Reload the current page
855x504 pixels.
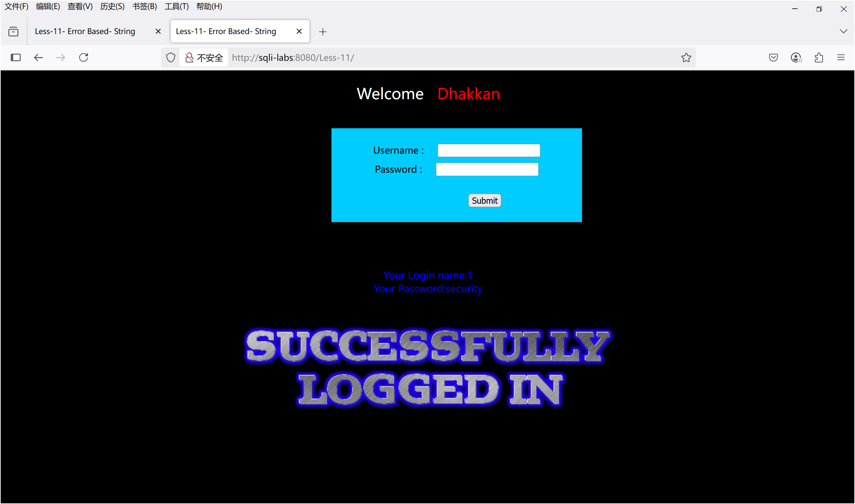(84, 58)
